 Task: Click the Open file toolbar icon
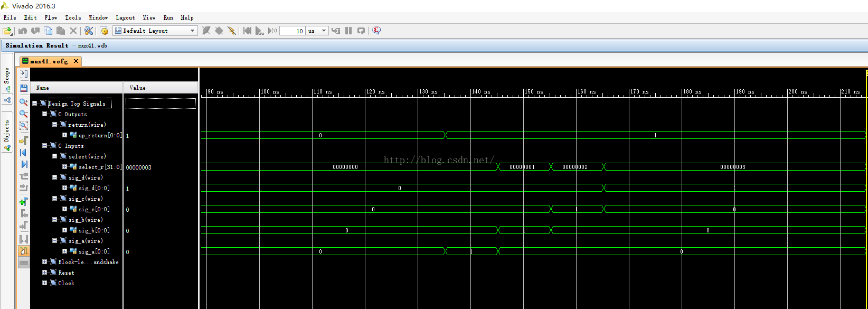click(7, 31)
